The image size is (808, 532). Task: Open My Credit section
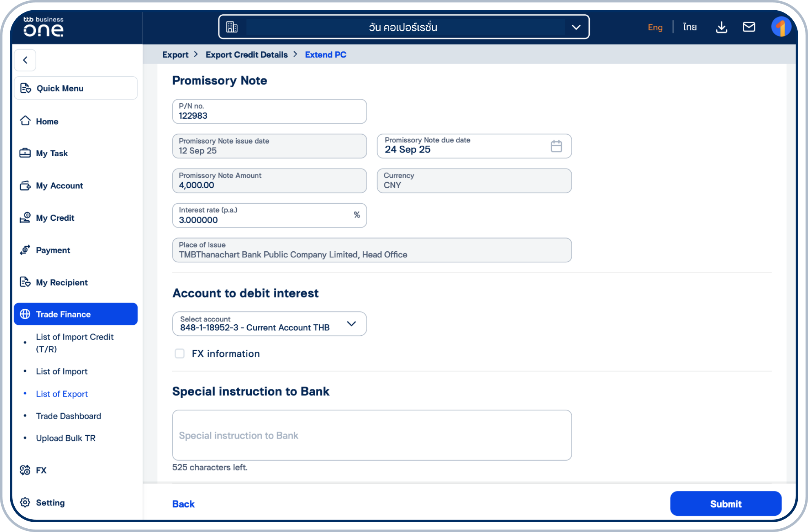coord(55,217)
